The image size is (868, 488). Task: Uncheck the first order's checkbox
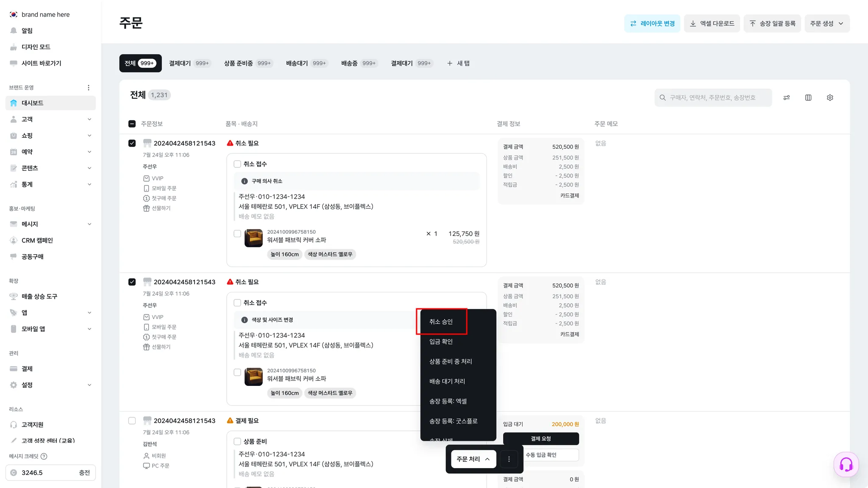(x=132, y=143)
